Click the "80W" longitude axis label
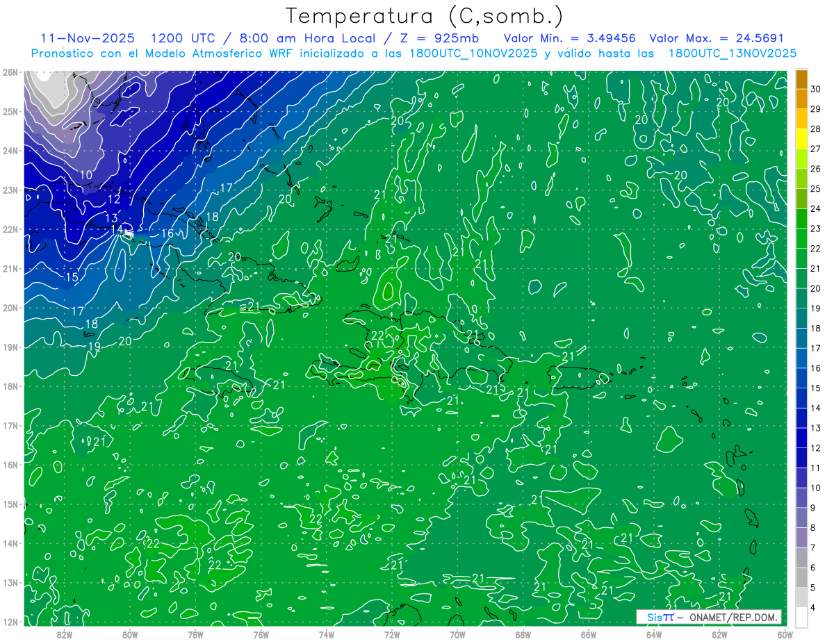834x644 pixels. point(130,634)
